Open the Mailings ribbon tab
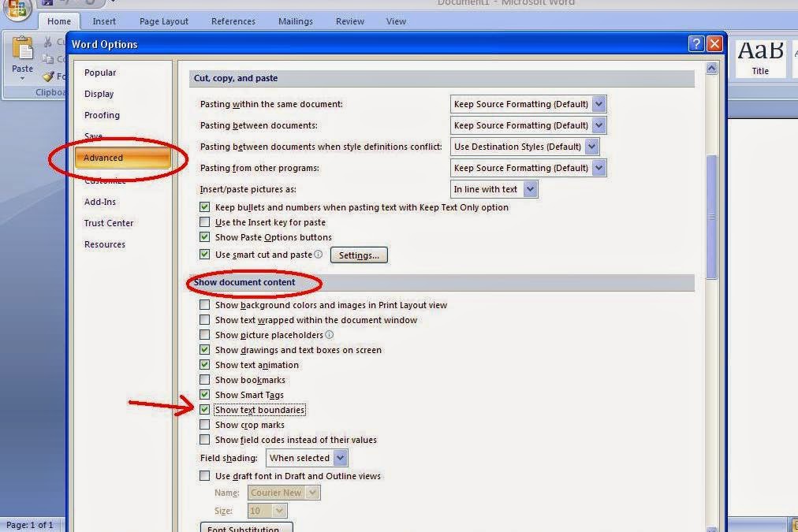 click(295, 21)
